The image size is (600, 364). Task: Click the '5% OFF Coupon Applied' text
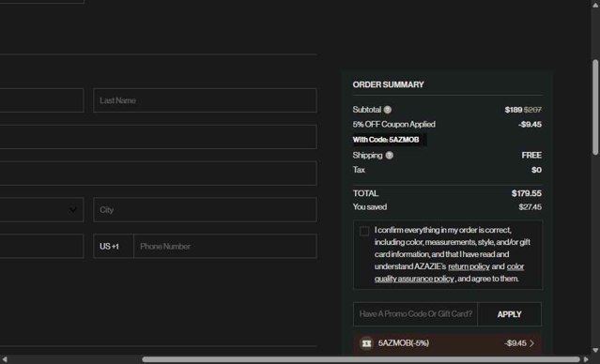(x=393, y=124)
